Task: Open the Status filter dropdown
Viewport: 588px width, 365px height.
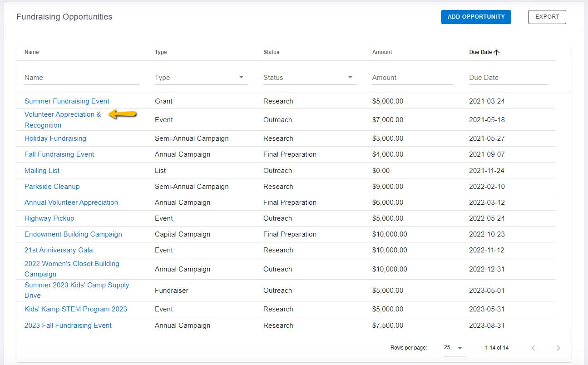Action: (310, 78)
